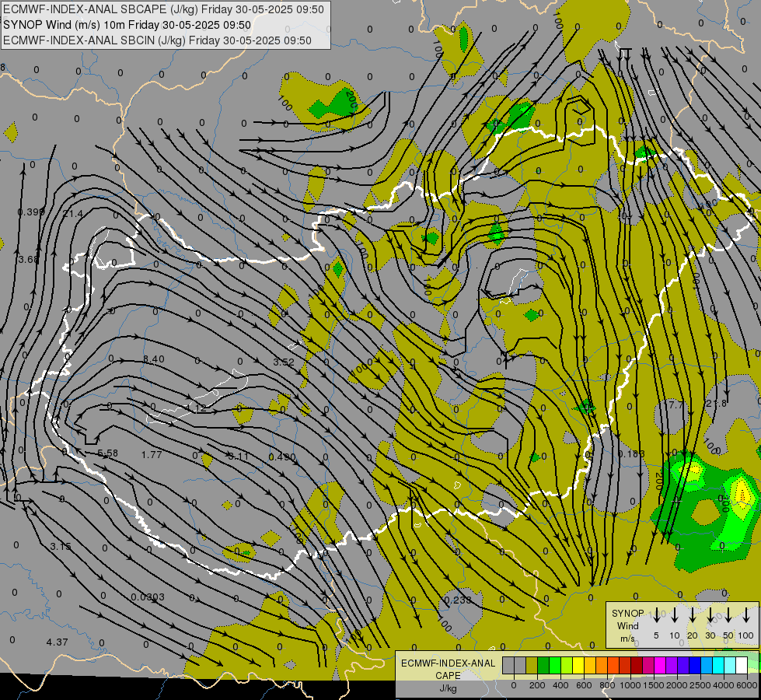
Task: Click the 100 m/s wind arrow in legend
Action: 746,615
